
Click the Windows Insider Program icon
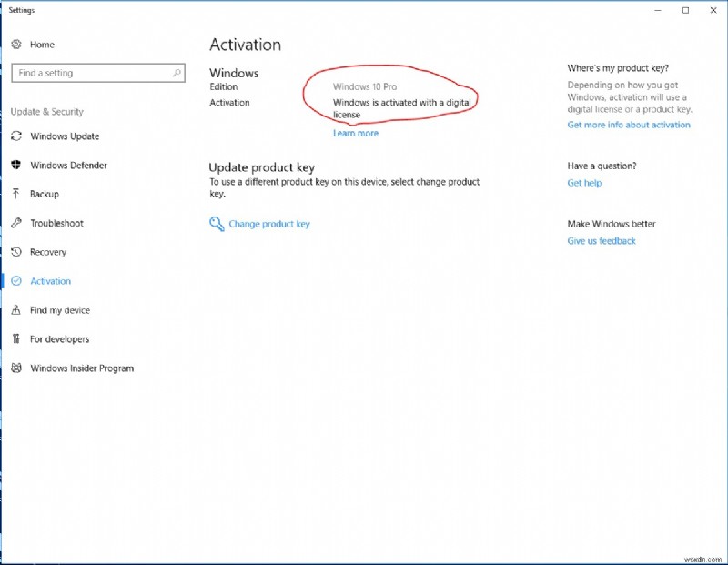pos(16,368)
